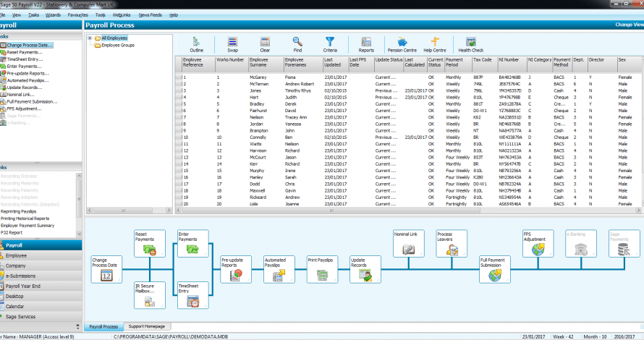Image resolution: width=644 pixels, height=340 pixels.
Task: Open Process Leavers workflow step
Action: click(452, 244)
